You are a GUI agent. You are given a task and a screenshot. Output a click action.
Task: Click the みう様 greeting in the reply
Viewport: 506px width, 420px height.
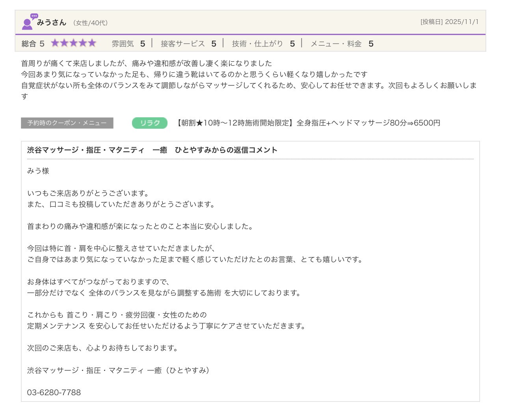pos(38,171)
